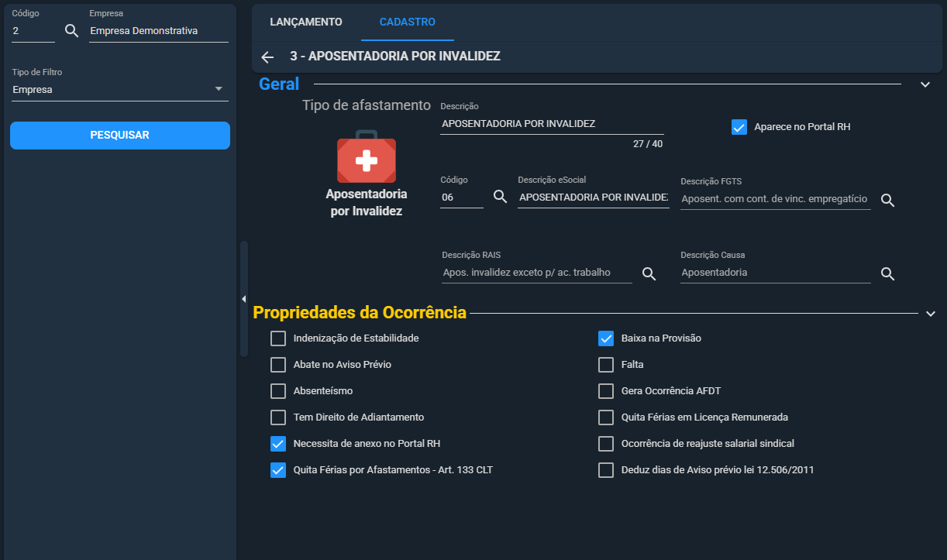
Task: Click the Geral section heading
Action: click(x=279, y=84)
